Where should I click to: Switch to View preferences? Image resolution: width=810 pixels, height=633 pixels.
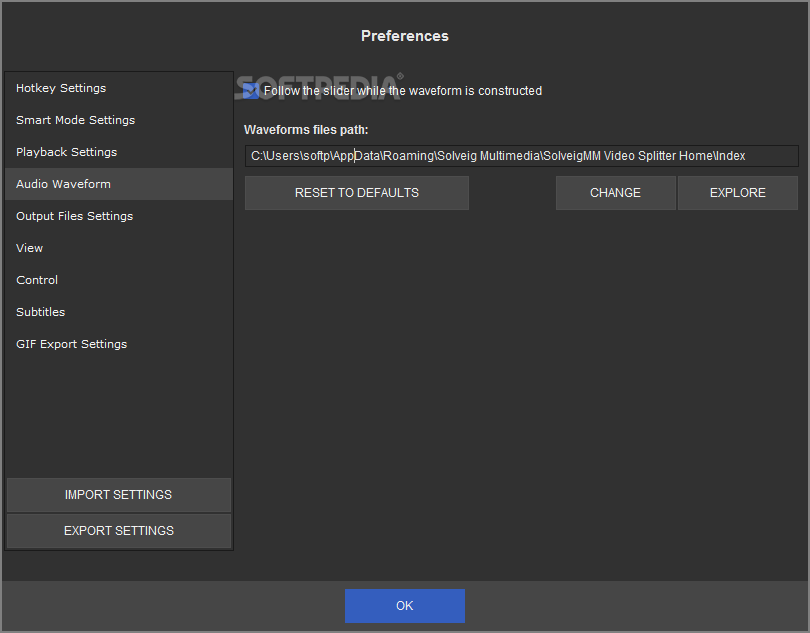click(119, 248)
